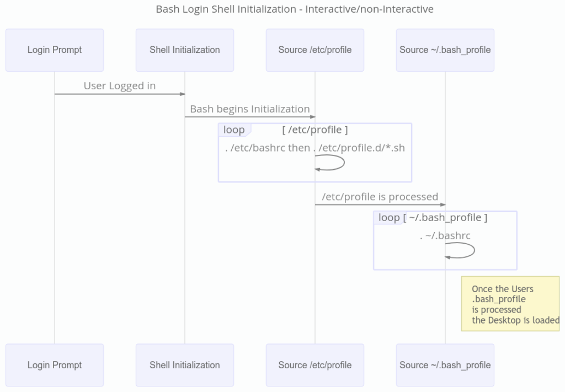
Task: Click the "User Logged in" message label
Action: tap(120, 86)
